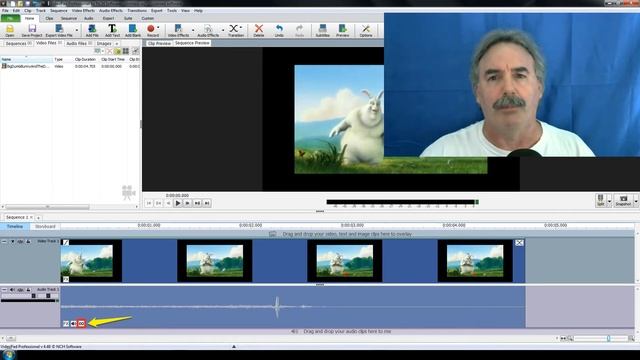Take a Snapshot of the preview
Screen dimensions: 640x360
click(x=623, y=200)
